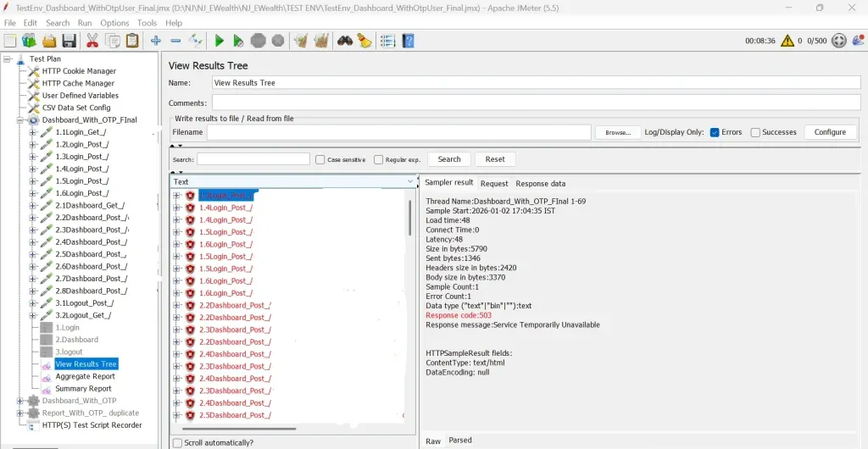
Task: Expand 1.1Login_Get_/ in Test Plan tree
Action: coord(33,132)
